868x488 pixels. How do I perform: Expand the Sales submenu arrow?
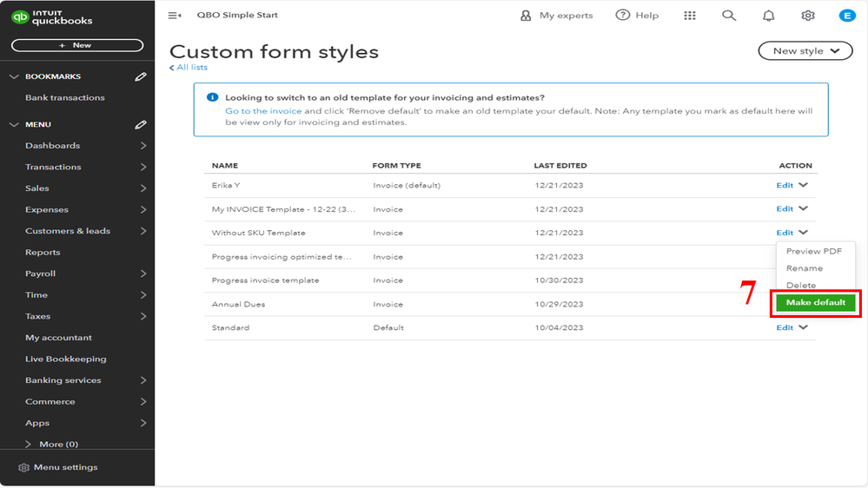pyautogui.click(x=143, y=188)
